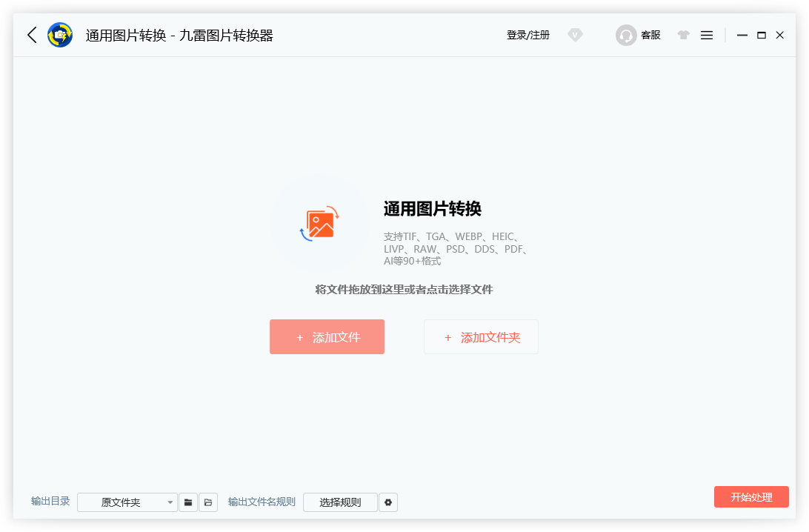Choose output folder via solid folder icon
The width and height of the screenshot is (809, 532).
188,502
